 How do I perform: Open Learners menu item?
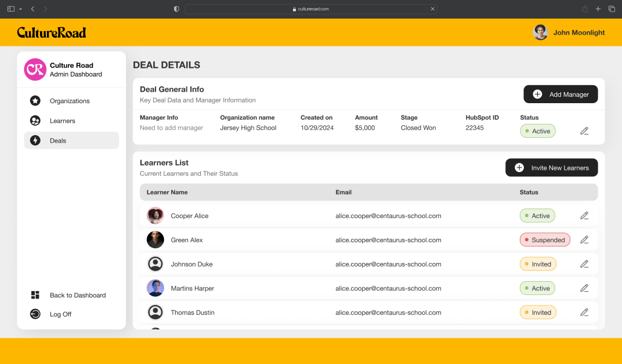point(71,121)
